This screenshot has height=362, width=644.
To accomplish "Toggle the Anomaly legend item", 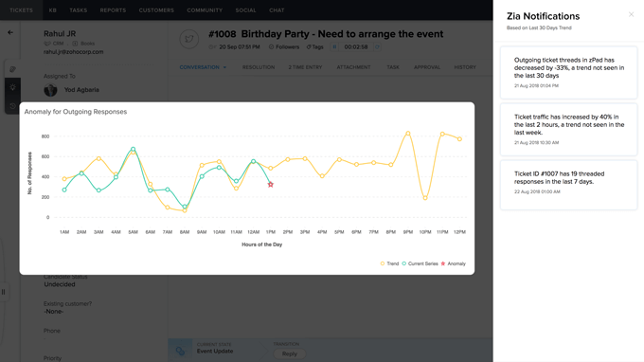I will (x=453, y=263).
